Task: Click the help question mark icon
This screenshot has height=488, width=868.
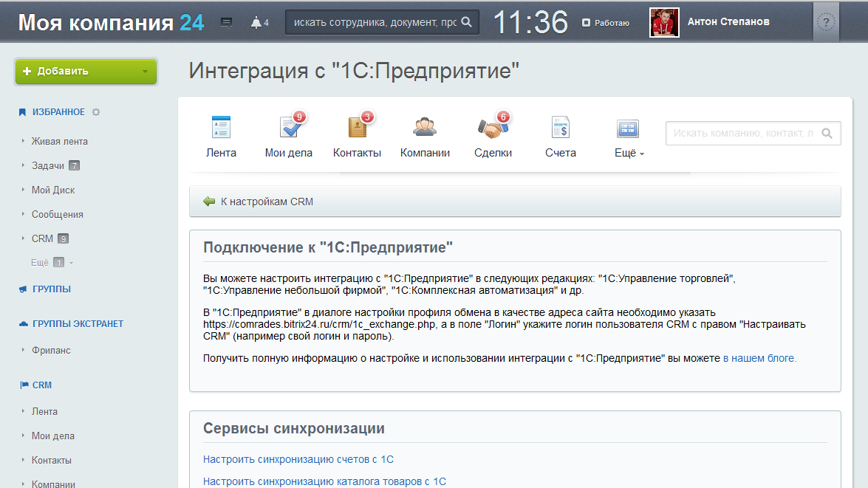Action: 826,23
